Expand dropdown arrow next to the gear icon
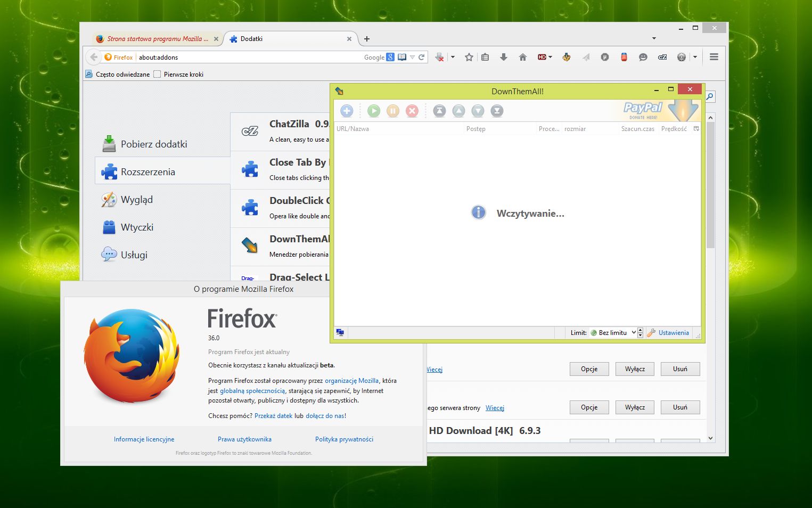 pyautogui.click(x=695, y=57)
